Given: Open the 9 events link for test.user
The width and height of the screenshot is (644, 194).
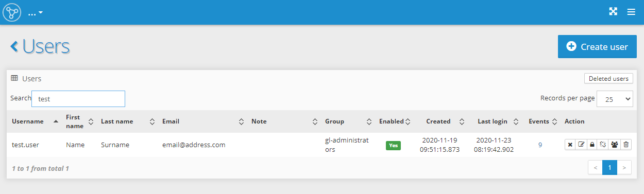Looking at the screenshot, I should (x=540, y=145).
